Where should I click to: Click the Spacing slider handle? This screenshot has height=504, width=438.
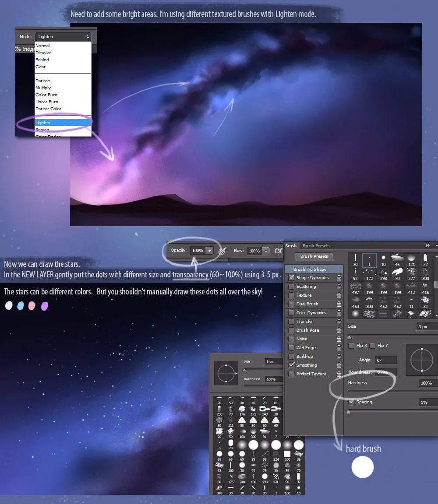[349, 412]
